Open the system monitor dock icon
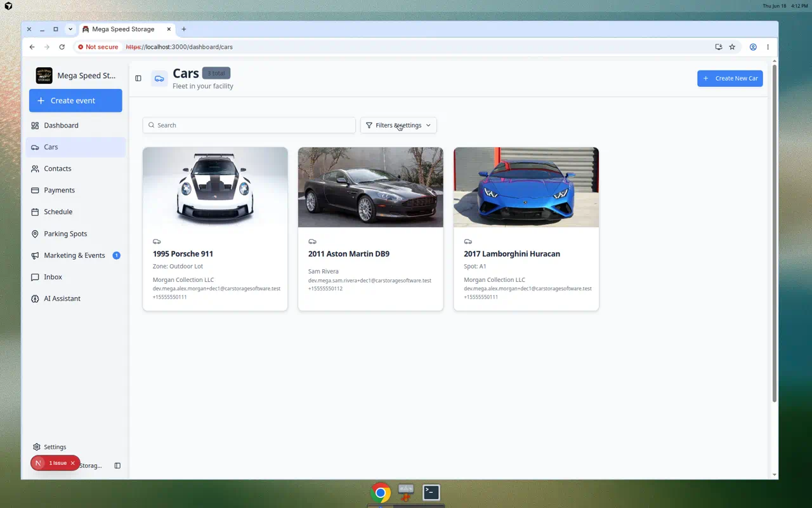Screen dimensions: 812x508 click(406, 492)
